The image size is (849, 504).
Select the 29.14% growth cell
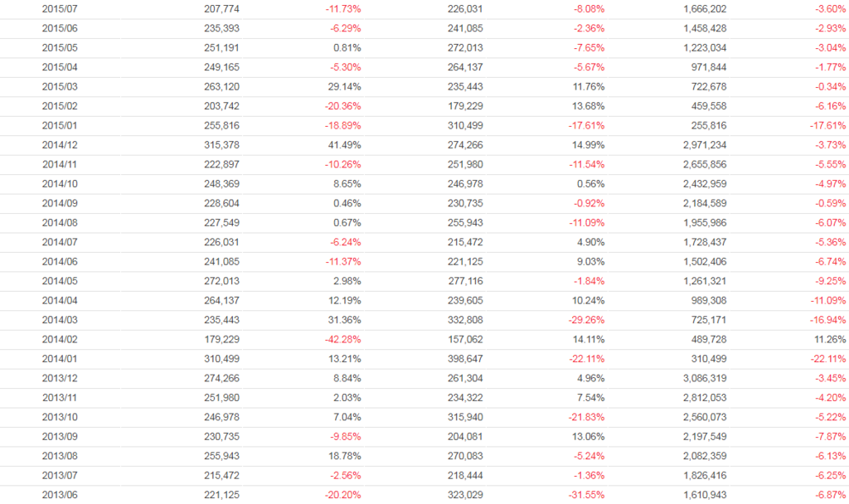pyautogui.click(x=344, y=87)
